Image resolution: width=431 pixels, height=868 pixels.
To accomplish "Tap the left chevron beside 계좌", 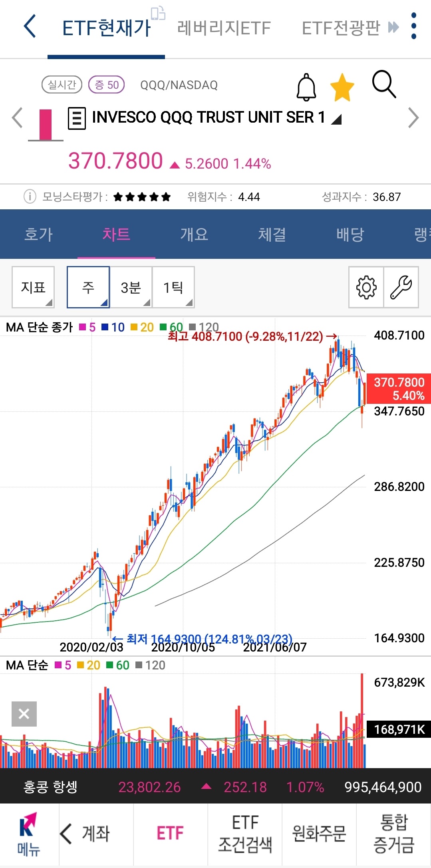I will point(66,834).
